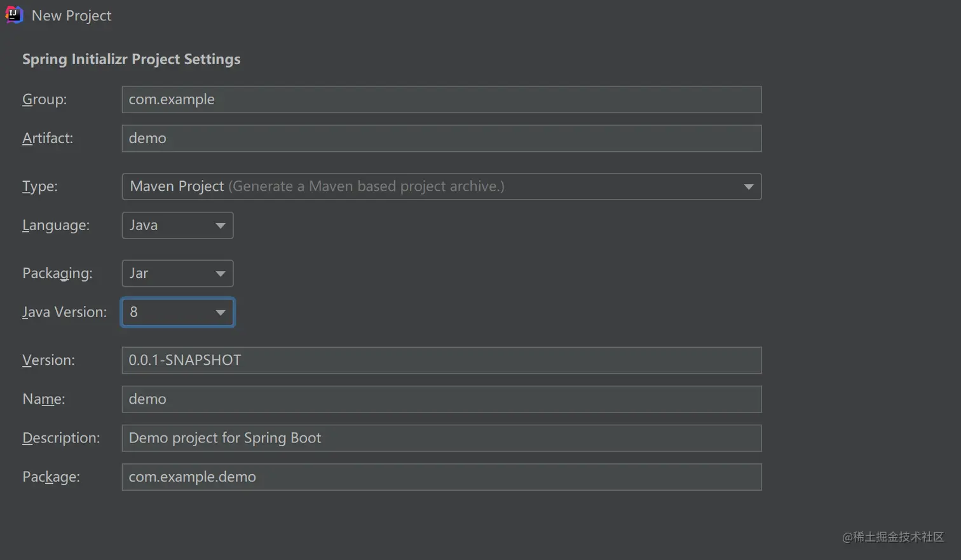Image resolution: width=961 pixels, height=560 pixels.
Task: Click the "Language:" label
Action: tap(56, 226)
